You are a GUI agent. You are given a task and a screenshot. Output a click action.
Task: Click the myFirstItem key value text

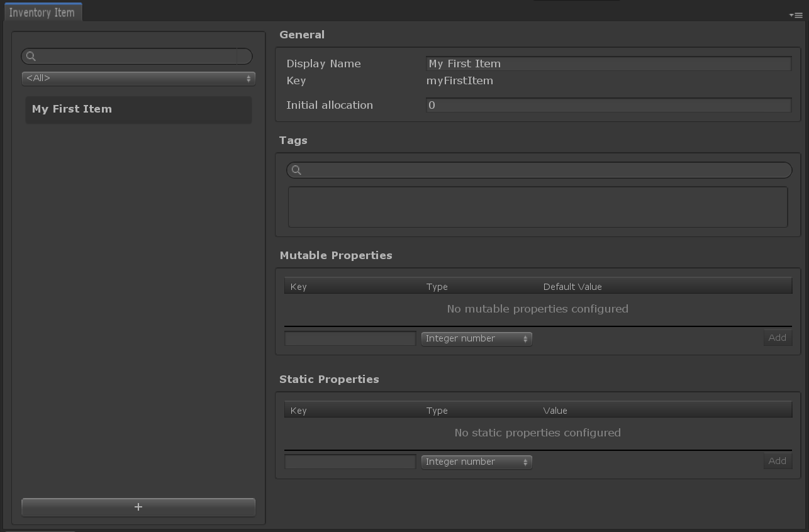[460, 80]
